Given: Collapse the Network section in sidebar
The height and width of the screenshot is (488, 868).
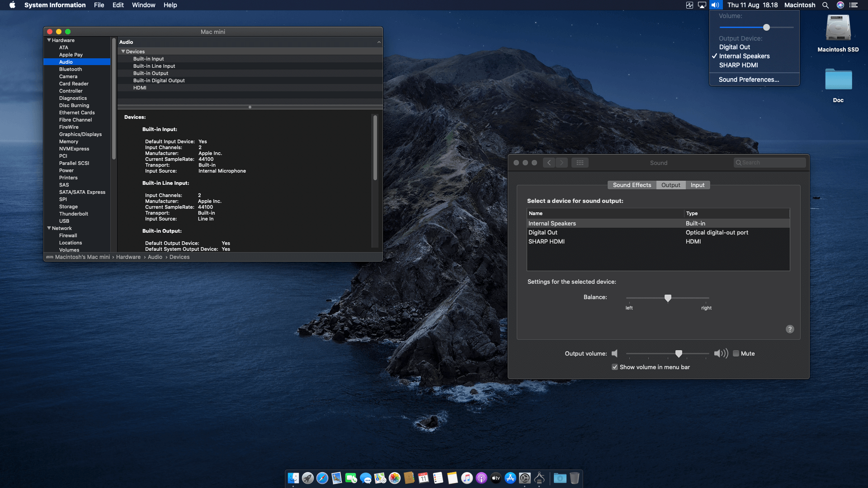Looking at the screenshot, I should pyautogui.click(x=49, y=228).
